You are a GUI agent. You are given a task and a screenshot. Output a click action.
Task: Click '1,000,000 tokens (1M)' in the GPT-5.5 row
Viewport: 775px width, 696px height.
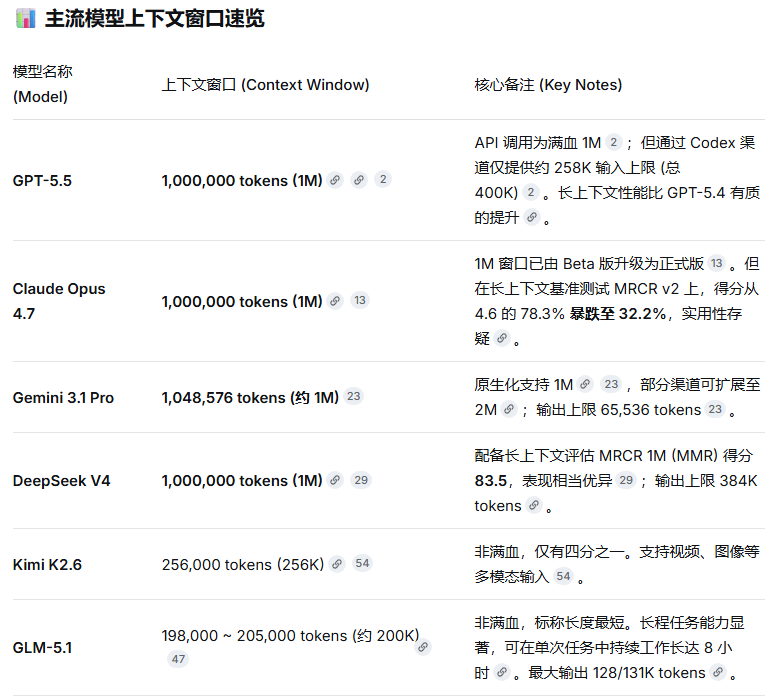(242, 180)
